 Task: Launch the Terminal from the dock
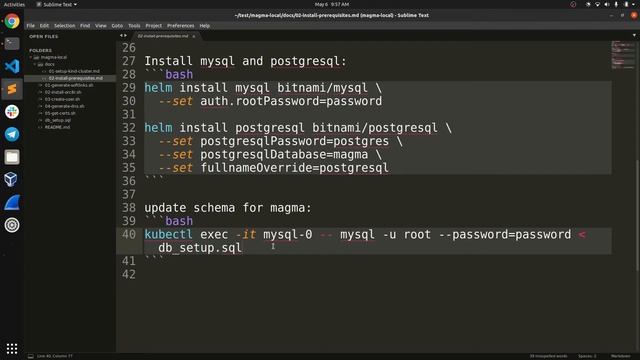tap(12, 43)
